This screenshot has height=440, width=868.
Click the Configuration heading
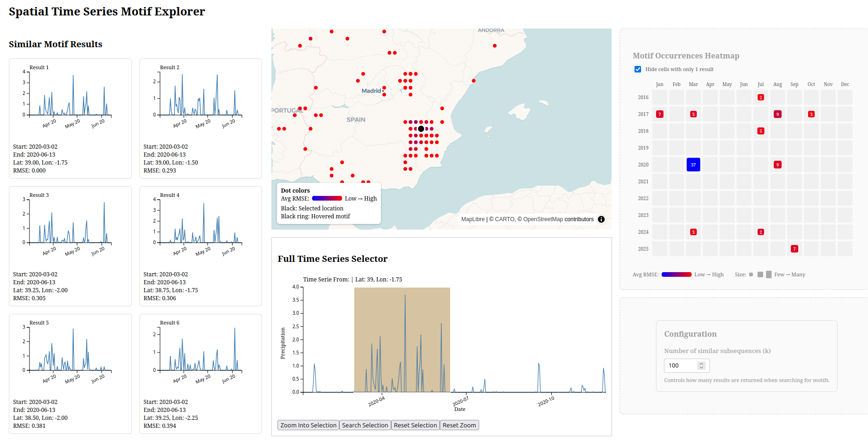pos(690,334)
